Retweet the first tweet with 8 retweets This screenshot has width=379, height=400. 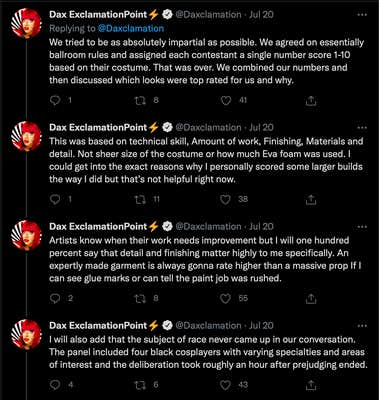point(140,100)
